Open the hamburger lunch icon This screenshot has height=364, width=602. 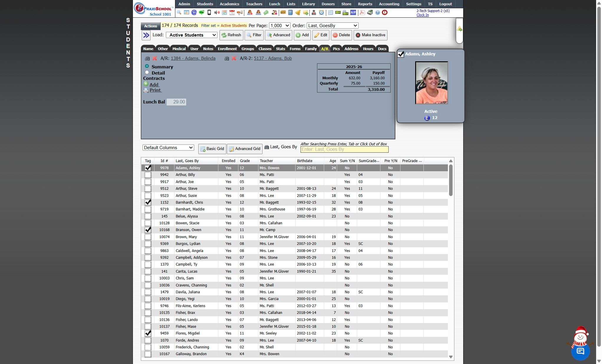(283, 12)
